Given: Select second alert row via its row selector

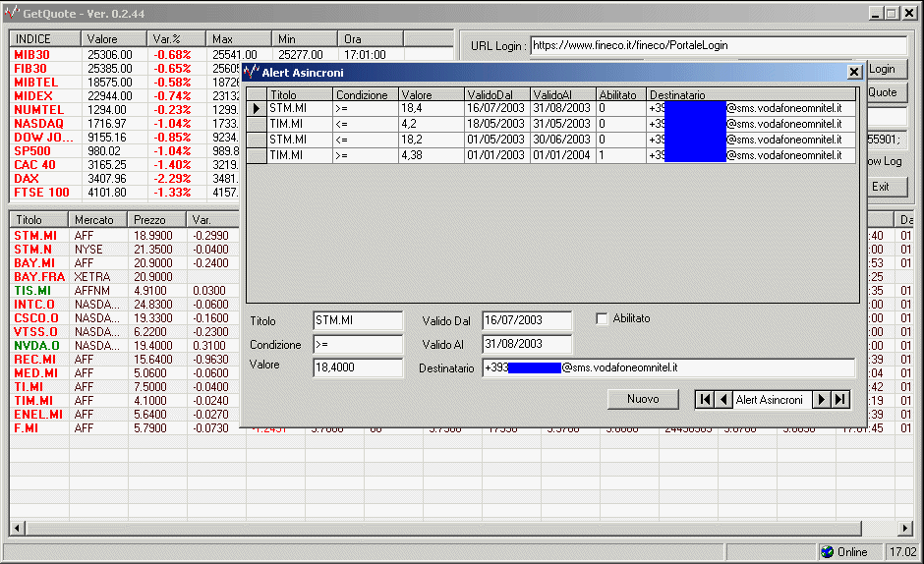Looking at the screenshot, I should [x=256, y=125].
